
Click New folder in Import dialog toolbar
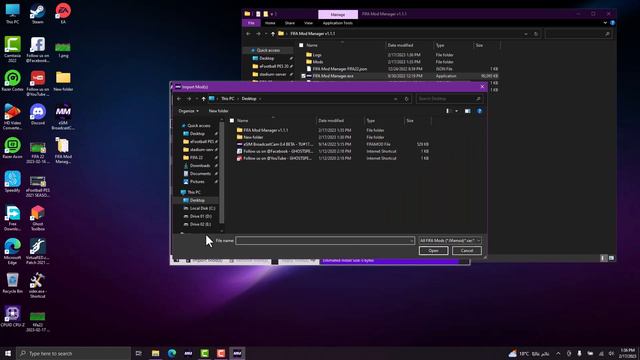click(218, 111)
